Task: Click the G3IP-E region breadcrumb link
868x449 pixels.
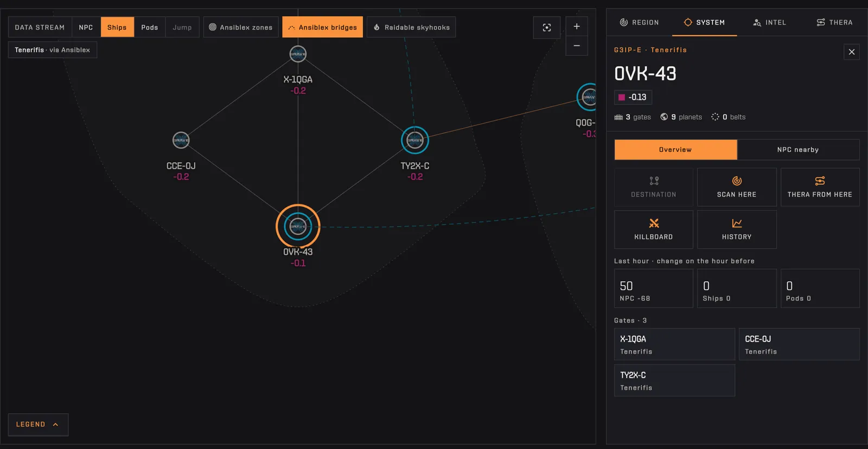Action: [x=628, y=50]
